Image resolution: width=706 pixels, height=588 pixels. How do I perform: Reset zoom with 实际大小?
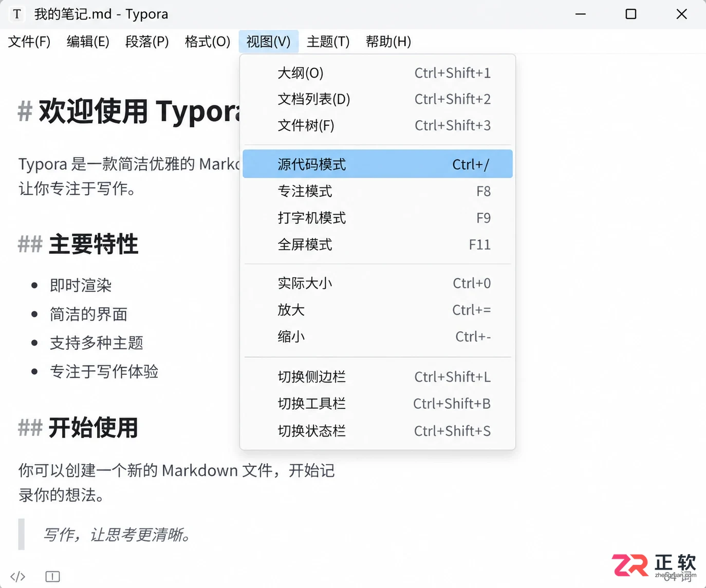[x=378, y=283]
